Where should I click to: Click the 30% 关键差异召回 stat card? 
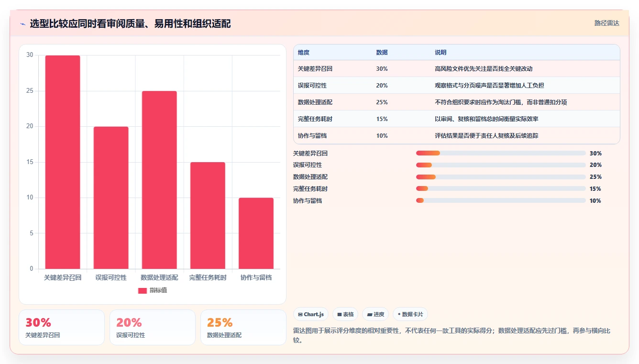pyautogui.click(x=62, y=327)
